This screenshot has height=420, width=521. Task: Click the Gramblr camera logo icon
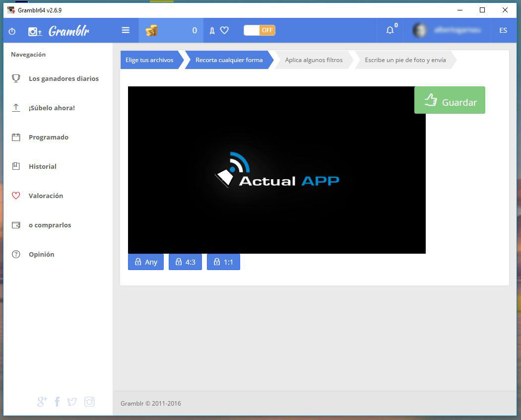point(35,32)
